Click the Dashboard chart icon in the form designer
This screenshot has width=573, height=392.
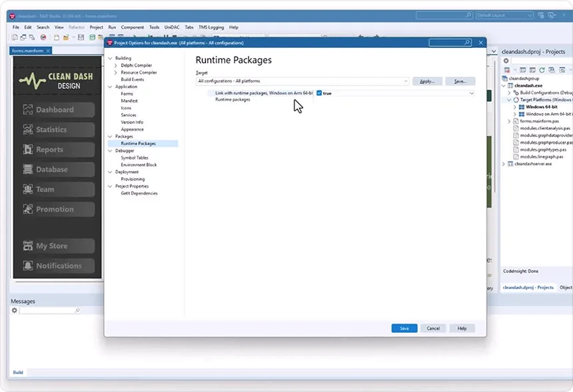coord(28,110)
